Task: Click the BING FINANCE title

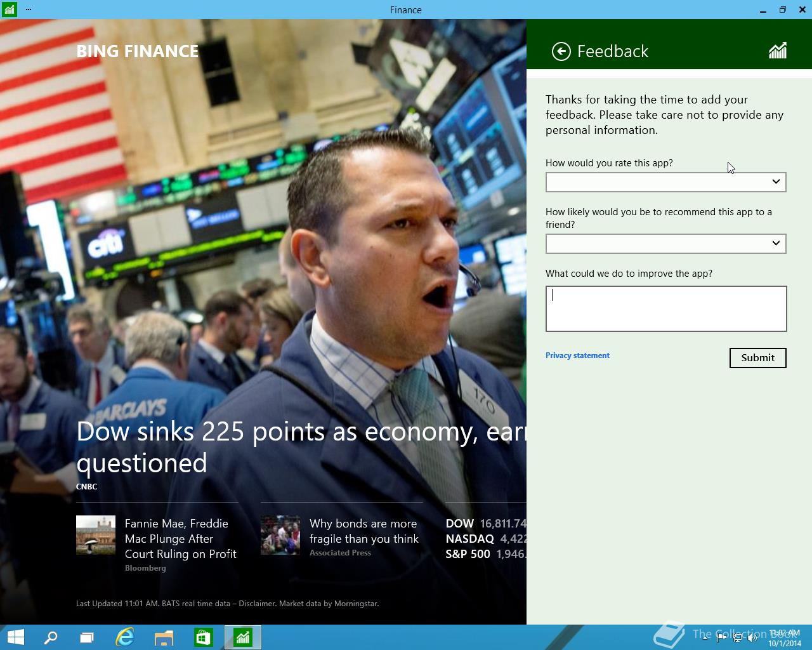Action: point(137,51)
